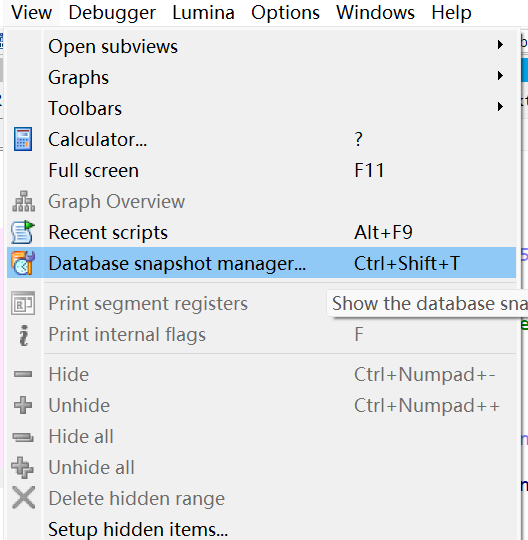
Task: Open the Windows menu
Action: tap(375, 13)
